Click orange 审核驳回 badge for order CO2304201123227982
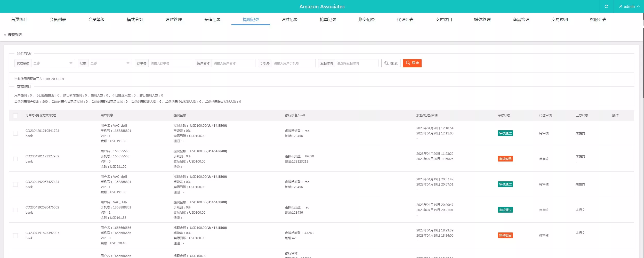Viewport: 644px width, 258px height. click(505, 159)
